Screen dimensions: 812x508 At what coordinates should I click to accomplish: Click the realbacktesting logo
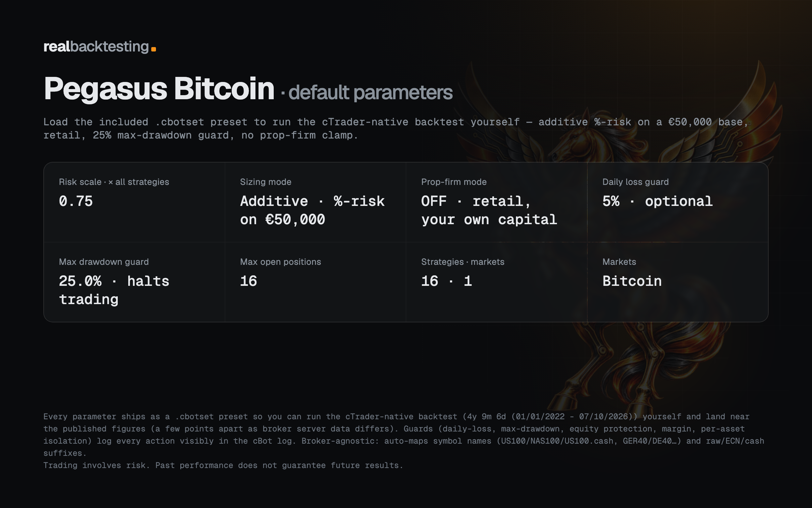[x=99, y=47]
